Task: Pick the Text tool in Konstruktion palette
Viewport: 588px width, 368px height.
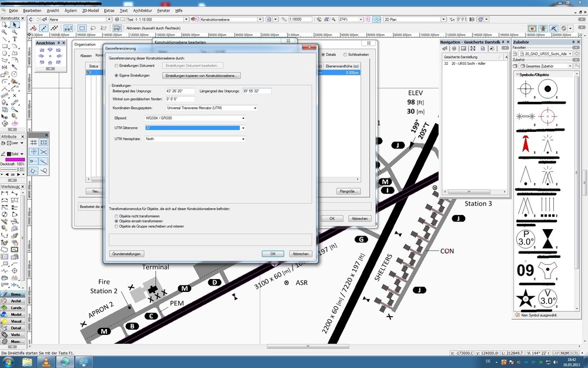Action: 15,39
